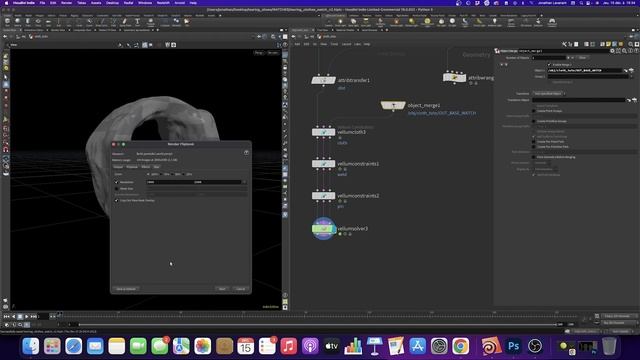Open the File menu
640x360 pixels.
[x=42, y=3]
